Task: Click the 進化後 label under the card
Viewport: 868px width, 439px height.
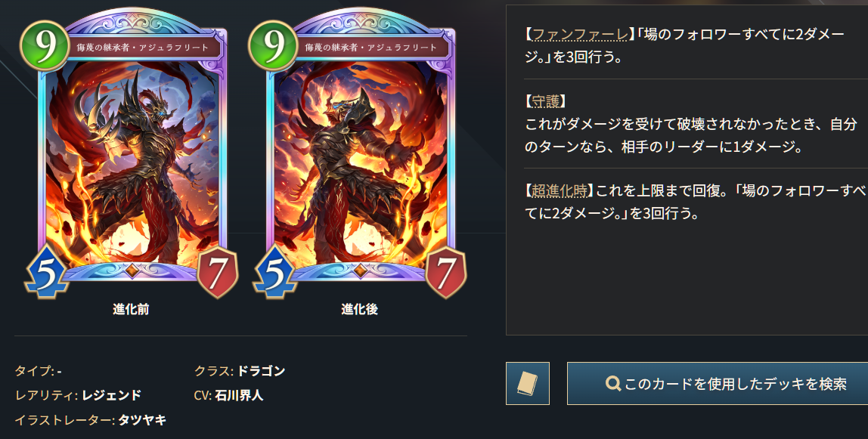Action: coord(360,309)
